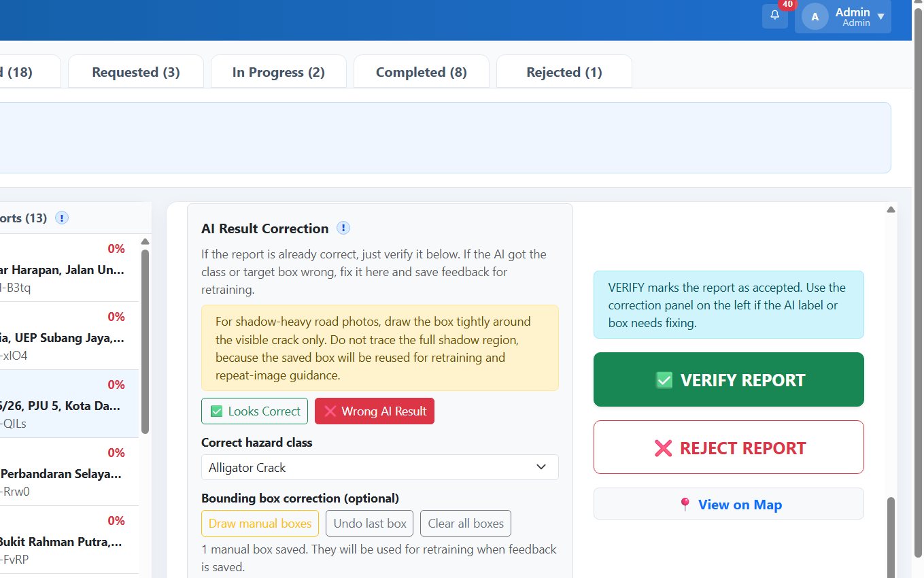Image resolution: width=924 pixels, height=578 pixels.
Task: Click the REJECT REPORT button
Action: [729, 447]
